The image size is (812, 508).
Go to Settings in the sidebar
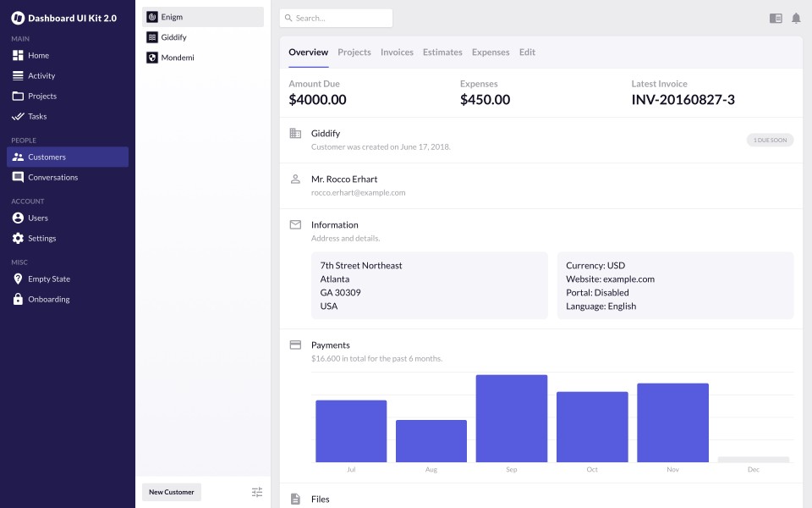tap(41, 239)
